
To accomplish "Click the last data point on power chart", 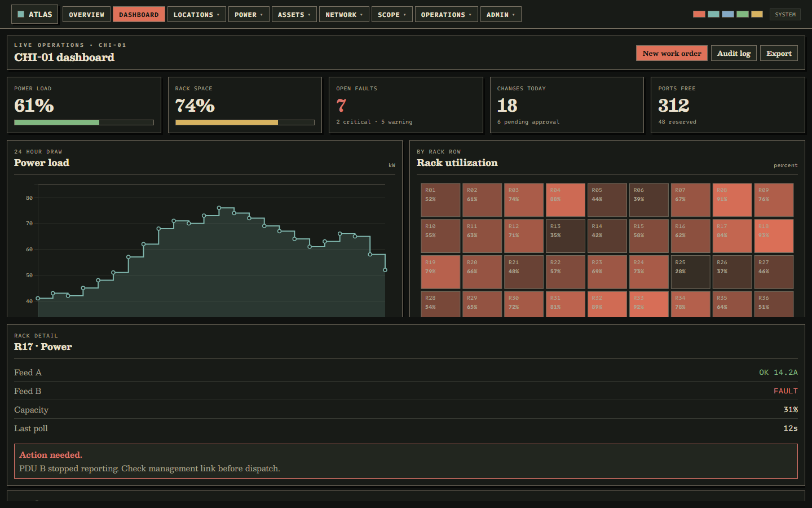I will point(385,270).
